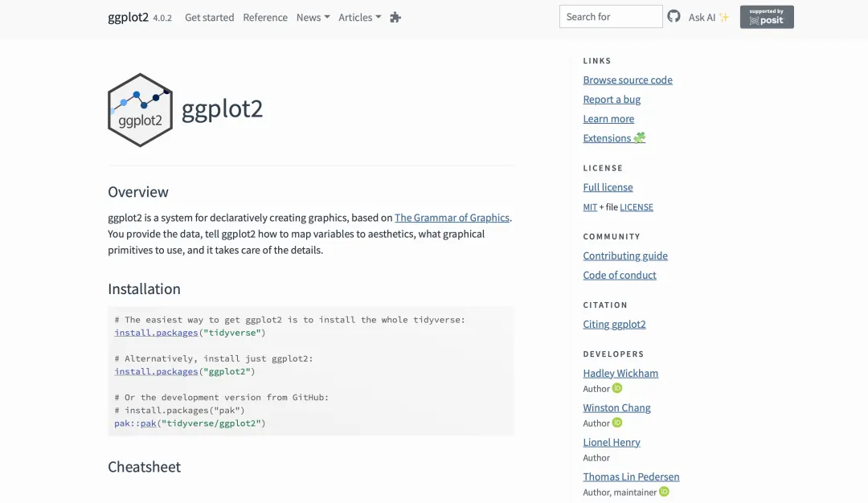Open the Contributing guide link
The width and height of the screenshot is (868, 503).
pyautogui.click(x=625, y=256)
